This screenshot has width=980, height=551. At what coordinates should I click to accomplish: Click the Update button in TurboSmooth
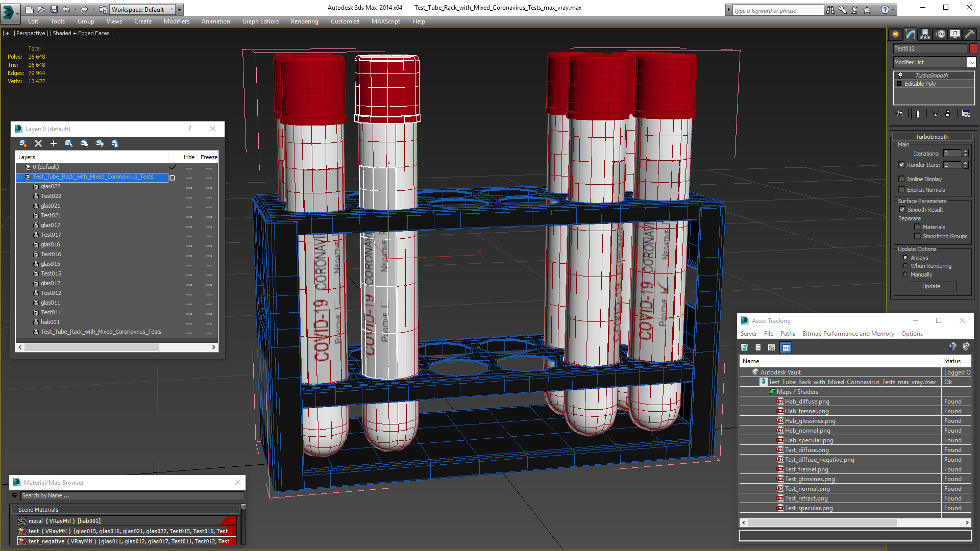click(932, 286)
